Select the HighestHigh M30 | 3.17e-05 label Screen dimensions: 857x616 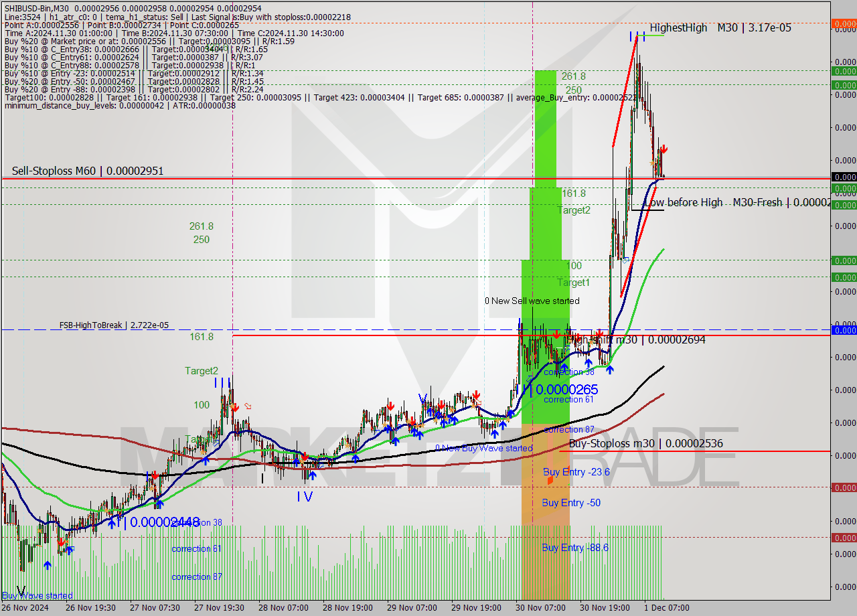click(720, 27)
